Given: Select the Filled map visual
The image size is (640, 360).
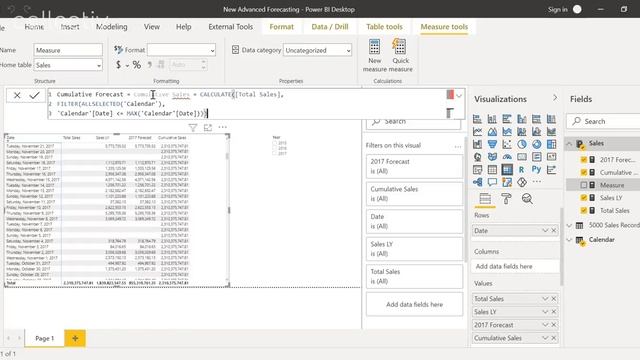Looking at the screenshot, I should point(492,157).
